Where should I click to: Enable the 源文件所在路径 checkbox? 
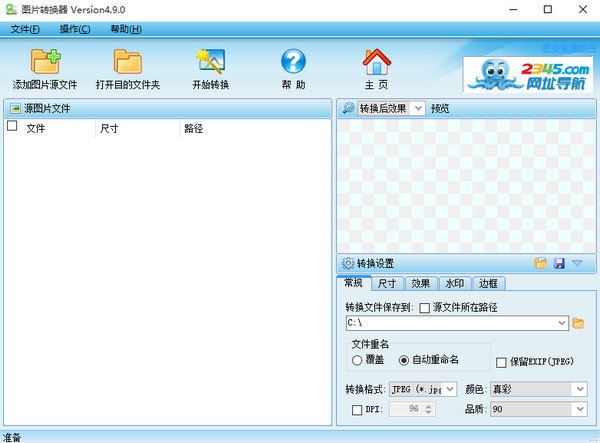[425, 307]
